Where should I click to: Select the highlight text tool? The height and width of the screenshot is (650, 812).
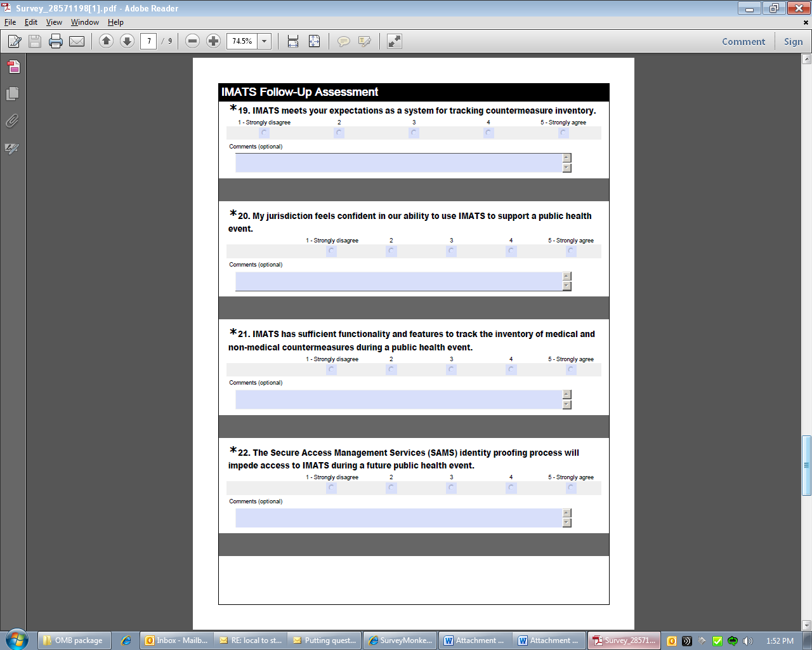pyautogui.click(x=365, y=41)
